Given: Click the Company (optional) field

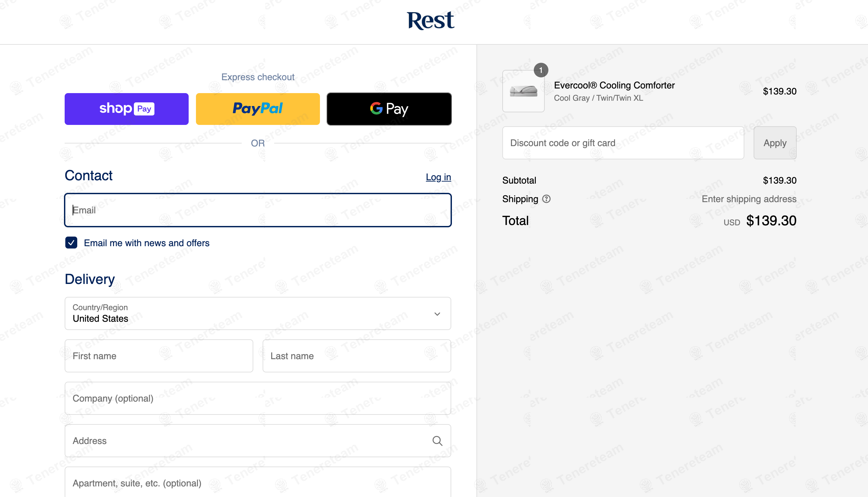Looking at the screenshot, I should (x=258, y=398).
